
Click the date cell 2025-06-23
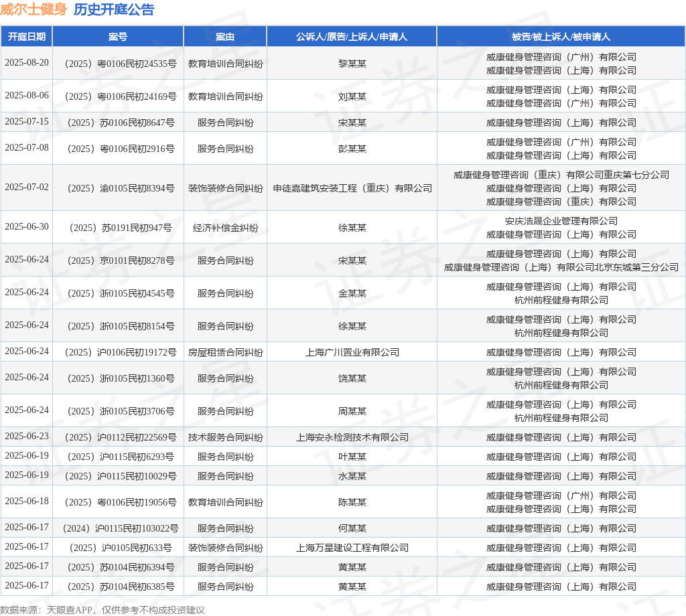click(x=27, y=437)
